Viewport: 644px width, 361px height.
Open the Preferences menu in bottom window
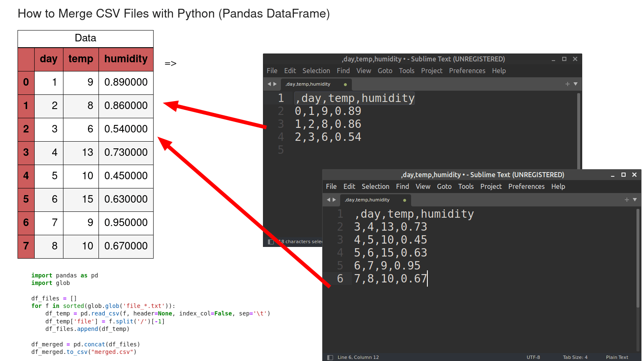coord(526,186)
